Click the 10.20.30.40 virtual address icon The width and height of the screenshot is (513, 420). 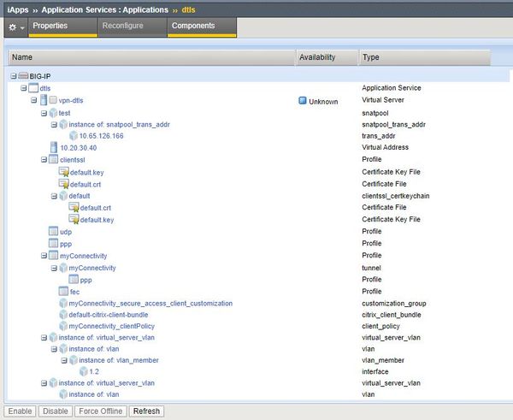53,147
